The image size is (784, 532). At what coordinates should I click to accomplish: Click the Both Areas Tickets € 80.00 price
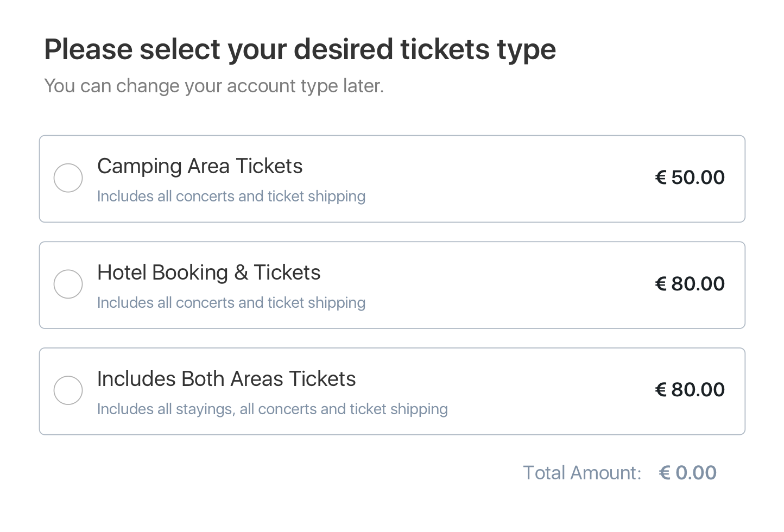click(x=690, y=390)
